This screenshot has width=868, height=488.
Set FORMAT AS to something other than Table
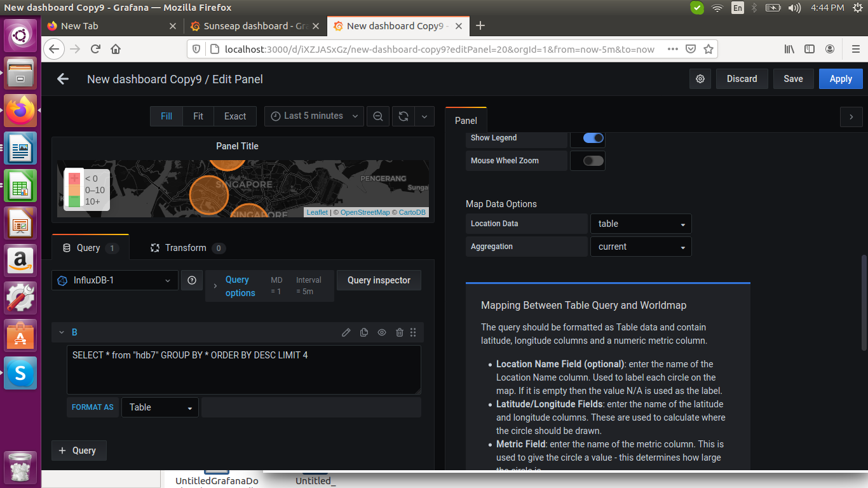tap(159, 407)
